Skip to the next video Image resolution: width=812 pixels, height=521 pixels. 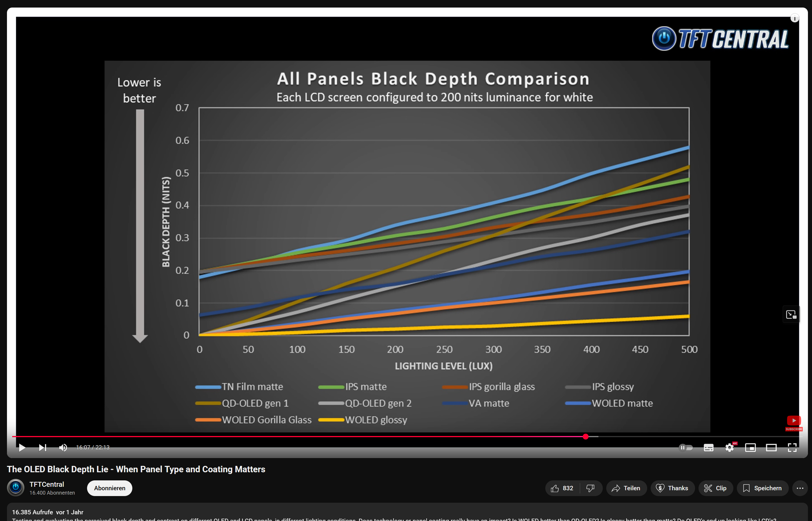(42, 448)
